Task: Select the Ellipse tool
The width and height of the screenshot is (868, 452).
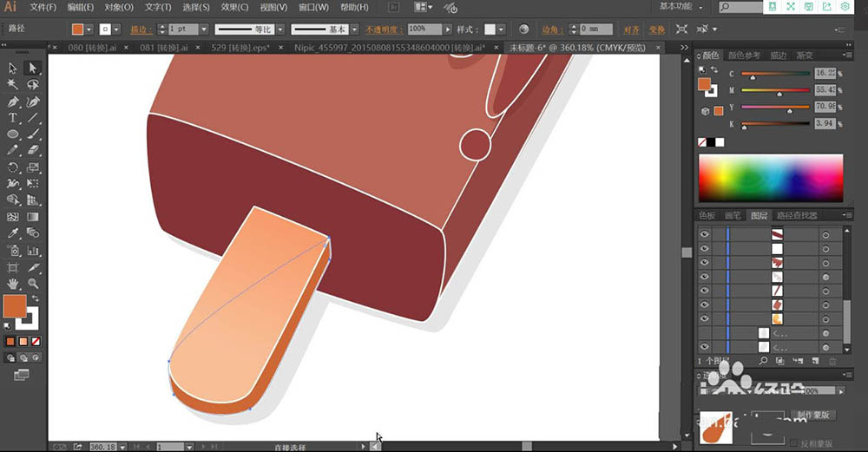Action: pos(13,134)
